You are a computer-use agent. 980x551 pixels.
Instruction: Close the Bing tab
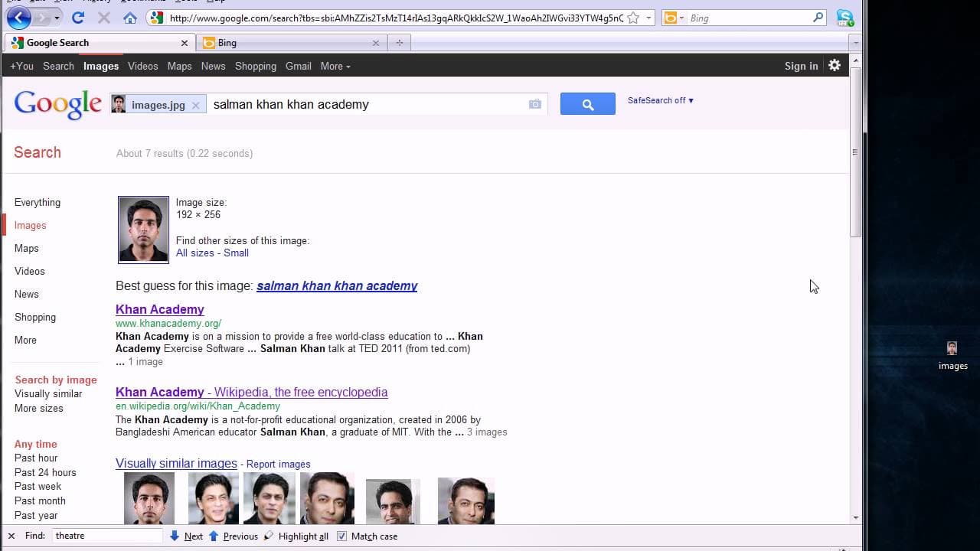tap(375, 43)
